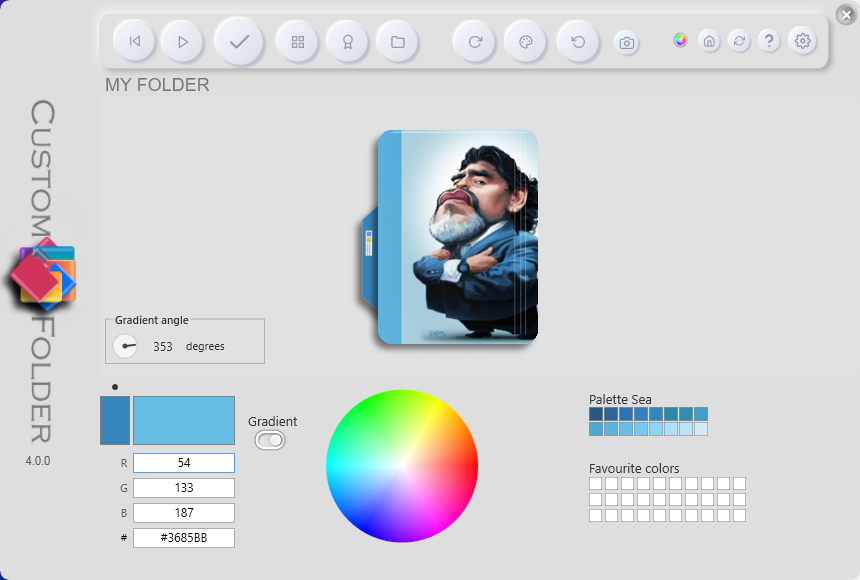Select the first Favourite colors slot, middle row
This screenshot has width=860, height=580.
click(x=596, y=499)
